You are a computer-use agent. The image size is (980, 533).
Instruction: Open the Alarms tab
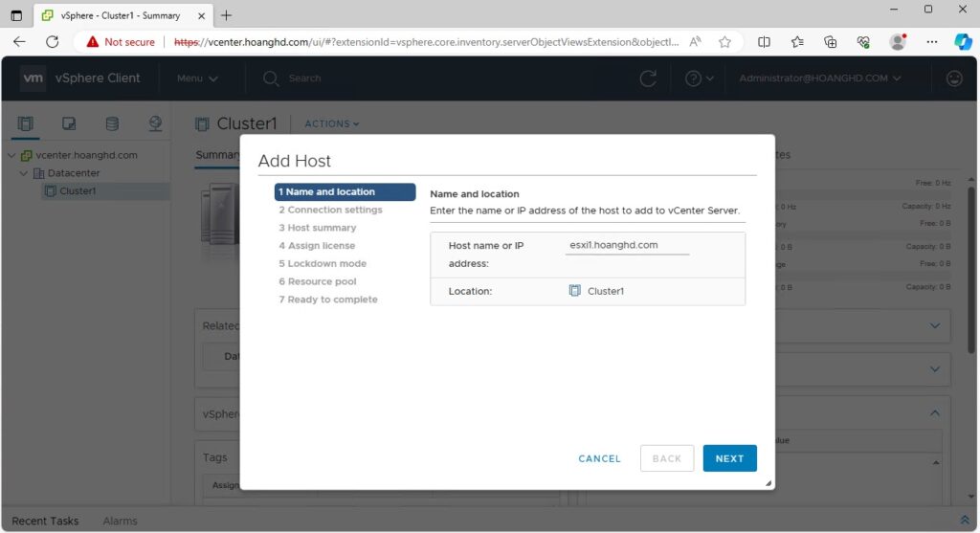tap(120, 521)
